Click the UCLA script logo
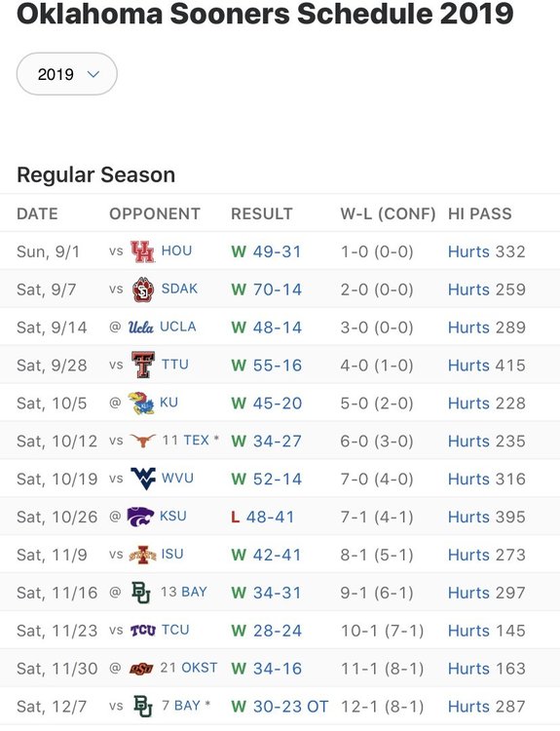This screenshot has width=560, height=731. pos(140,327)
